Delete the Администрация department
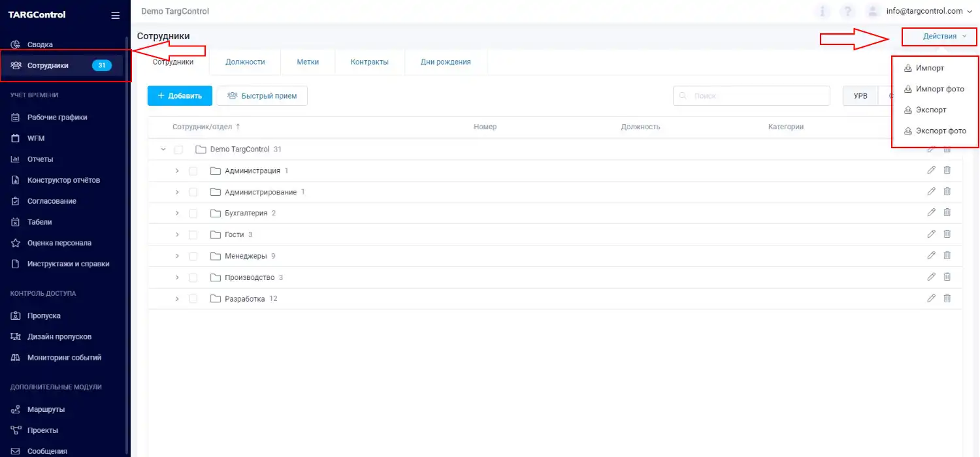 click(947, 170)
